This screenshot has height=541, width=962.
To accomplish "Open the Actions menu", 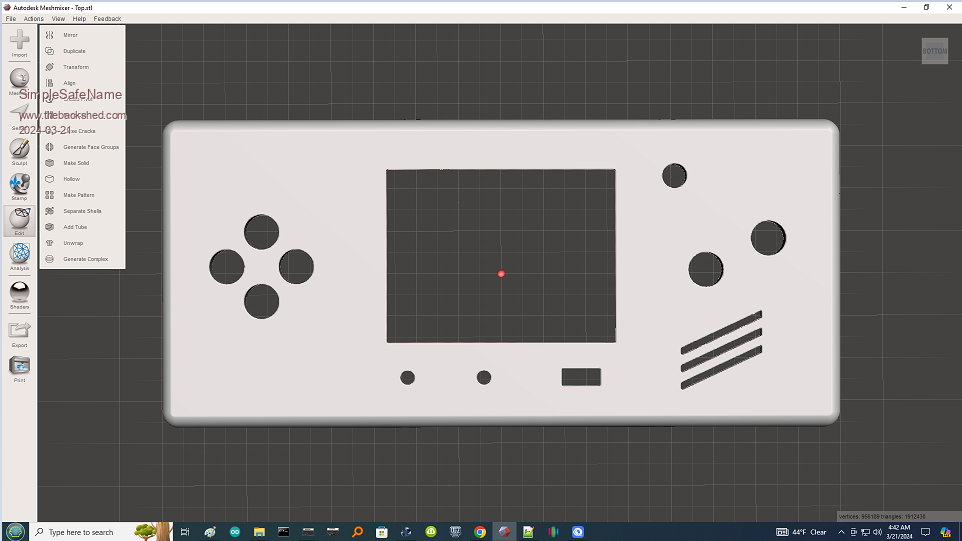I will (x=34, y=19).
